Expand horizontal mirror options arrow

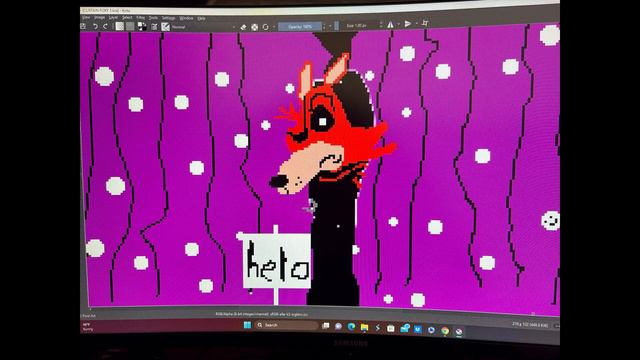(x=398, y=24)
